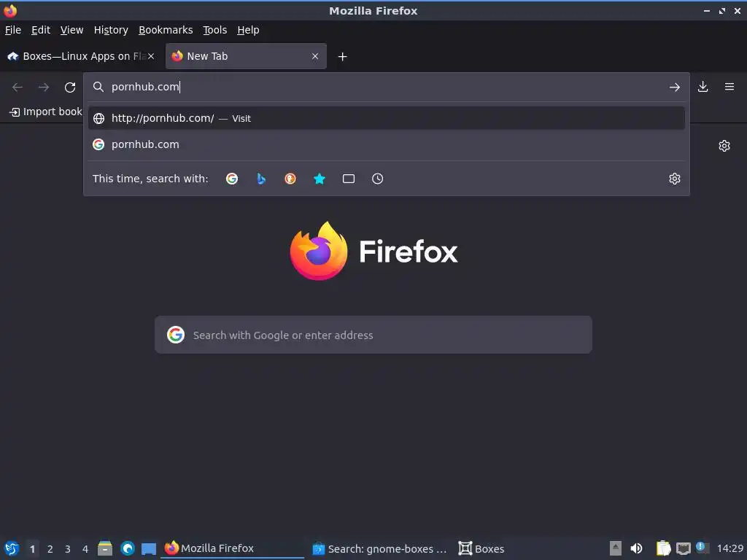Open the Bookmarks menu

coord(166,30)
